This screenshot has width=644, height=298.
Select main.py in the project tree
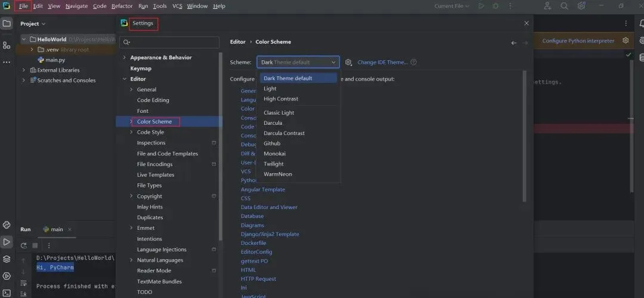click(x=55, y=60)
